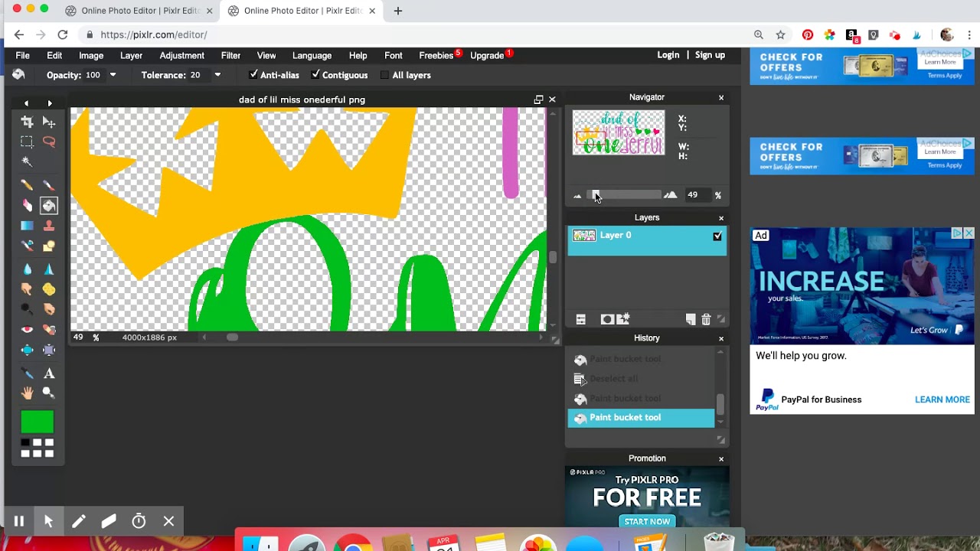The width and height of the screenshot is (980, 551).
Task: Select the Move tool
Action: [x=49, y=122]
